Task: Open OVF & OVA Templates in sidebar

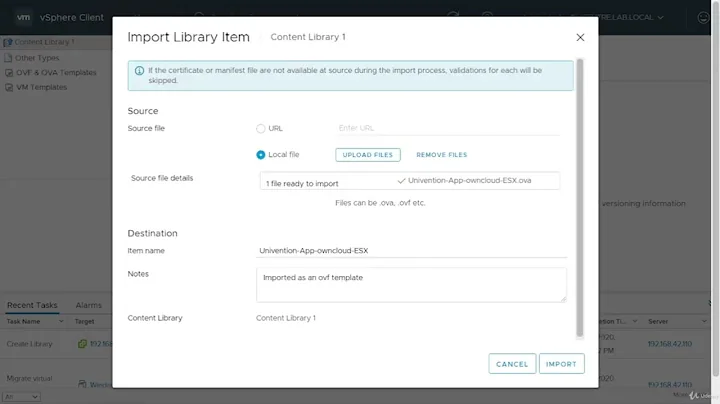Action: (56, 73)
